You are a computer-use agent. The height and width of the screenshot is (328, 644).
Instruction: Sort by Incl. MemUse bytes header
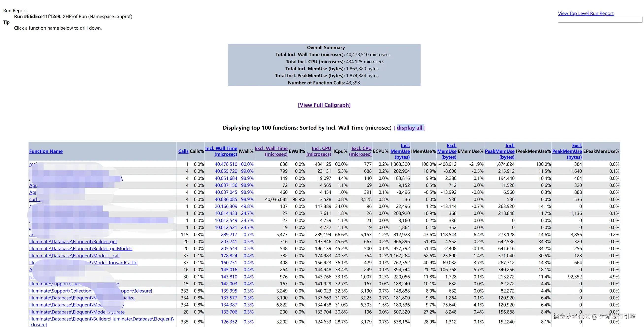(400, 151)
